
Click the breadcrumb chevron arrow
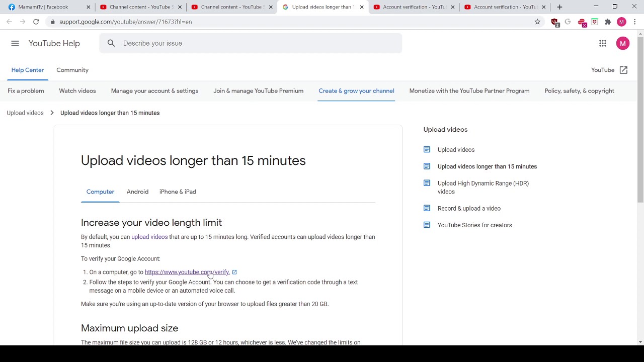[52, 113]
